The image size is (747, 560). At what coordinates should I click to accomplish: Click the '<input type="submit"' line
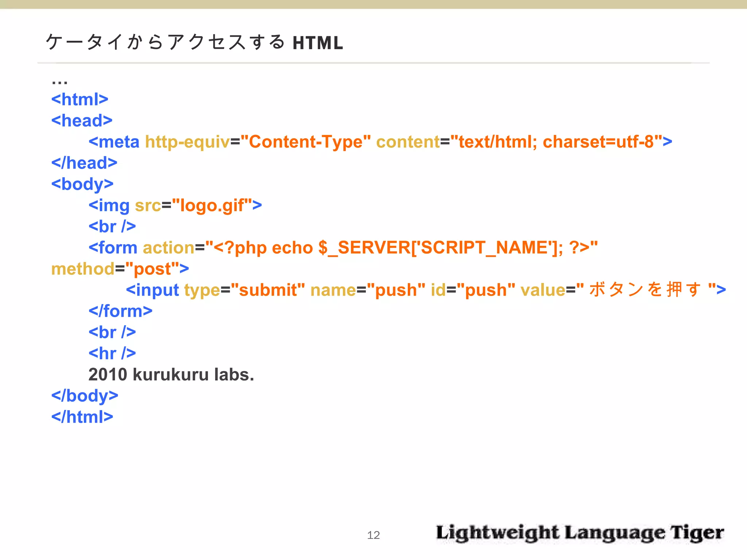(426, 290)
